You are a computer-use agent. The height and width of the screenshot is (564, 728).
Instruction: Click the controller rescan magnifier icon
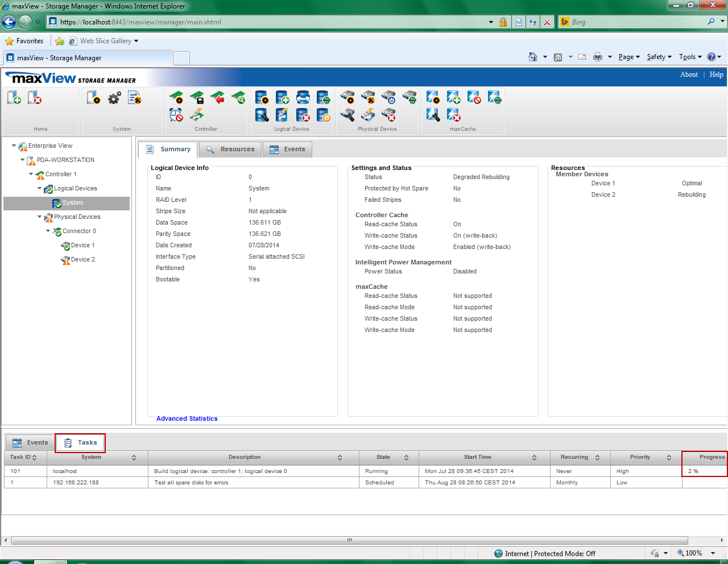(238, 98)
